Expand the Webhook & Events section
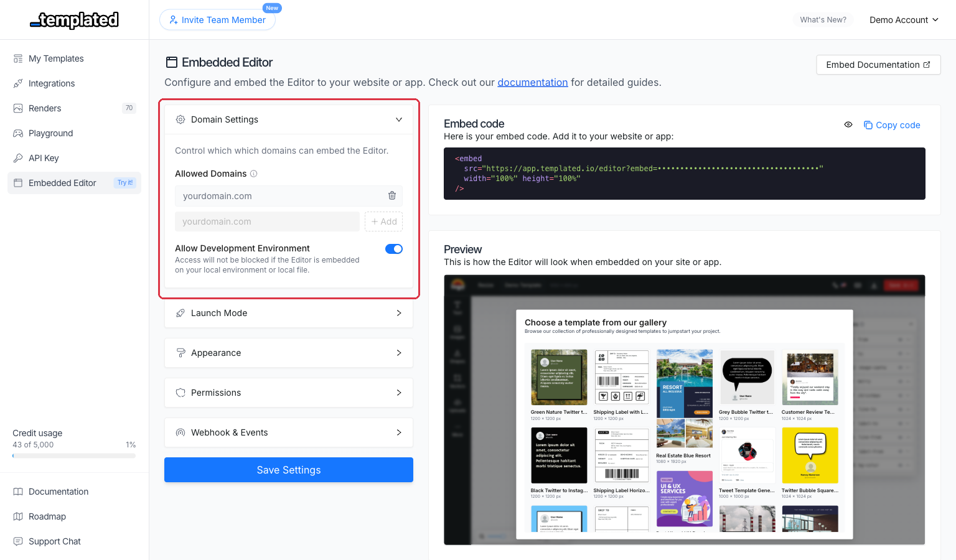956x560 pixels. tap(289, 432)
